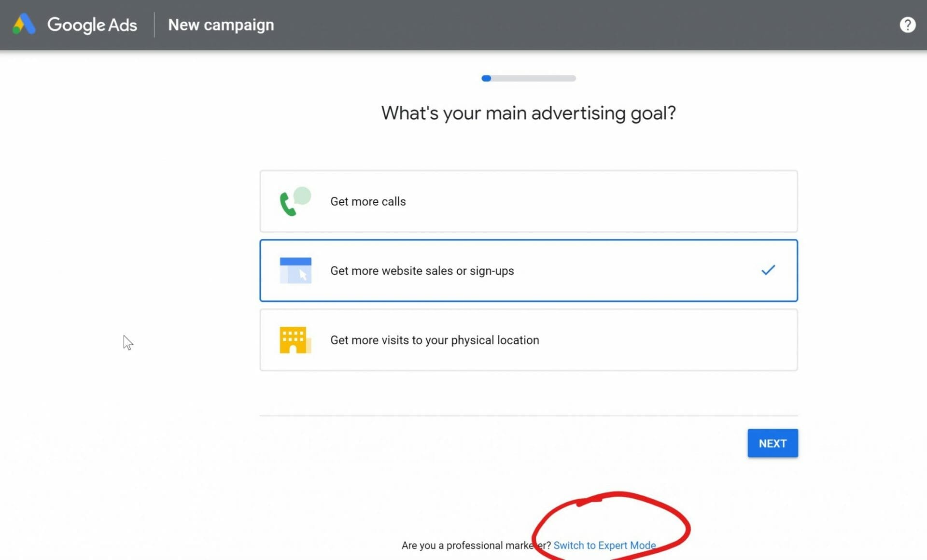
Task: Click the "Are you a professional marketer?" text
Action: pos(476,545)
